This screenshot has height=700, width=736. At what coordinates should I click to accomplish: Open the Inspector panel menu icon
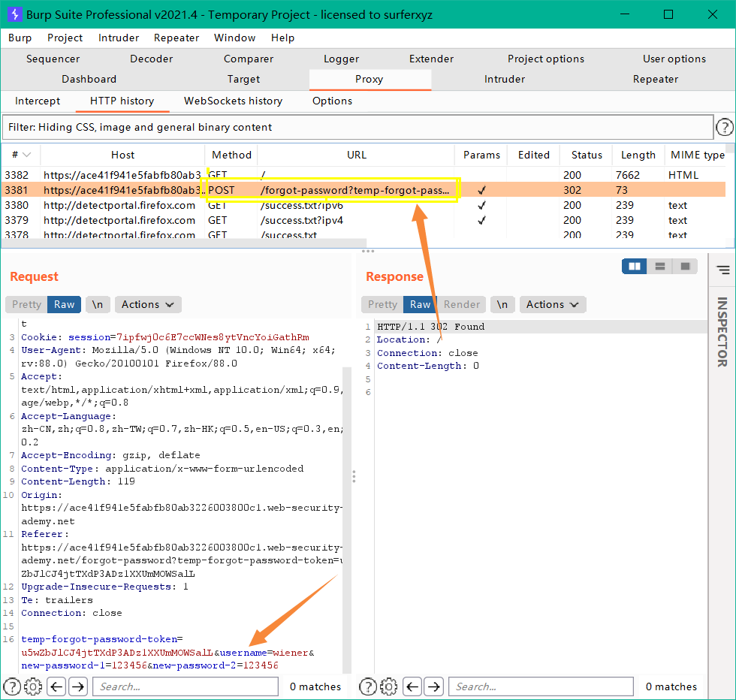(x=722, y=270)
